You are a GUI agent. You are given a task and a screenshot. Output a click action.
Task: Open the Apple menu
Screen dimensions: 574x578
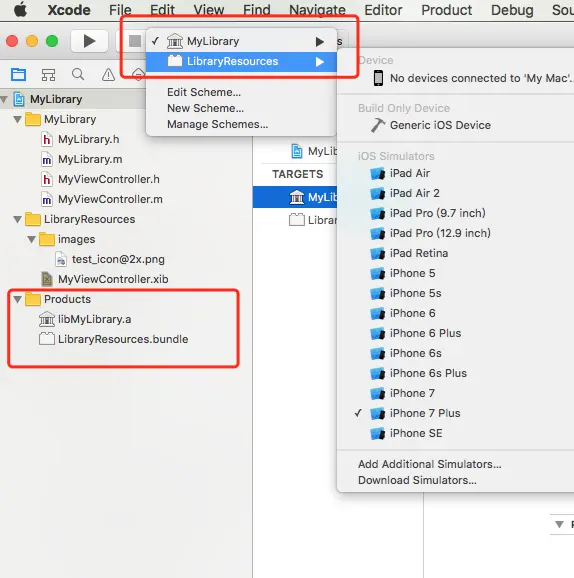pyautogui.click(x=20, y=10)
